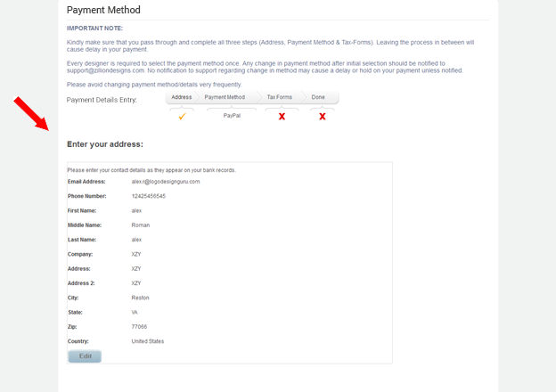This screenshot has height=392, width=556.
Task: Open the Payment Method step
Action: coord(225,96)
